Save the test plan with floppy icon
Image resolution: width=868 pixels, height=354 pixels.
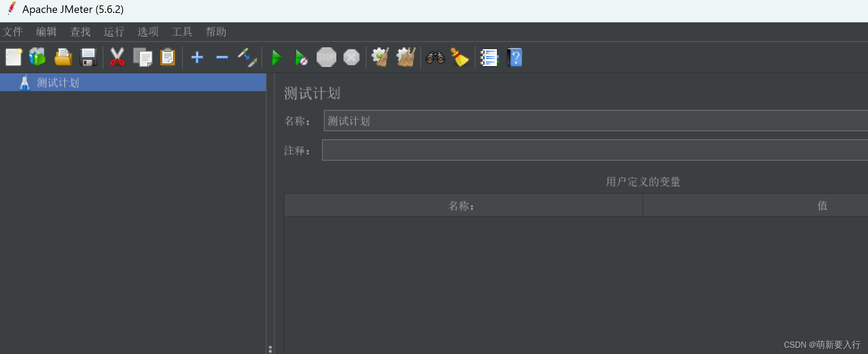(x=88, y=57)
